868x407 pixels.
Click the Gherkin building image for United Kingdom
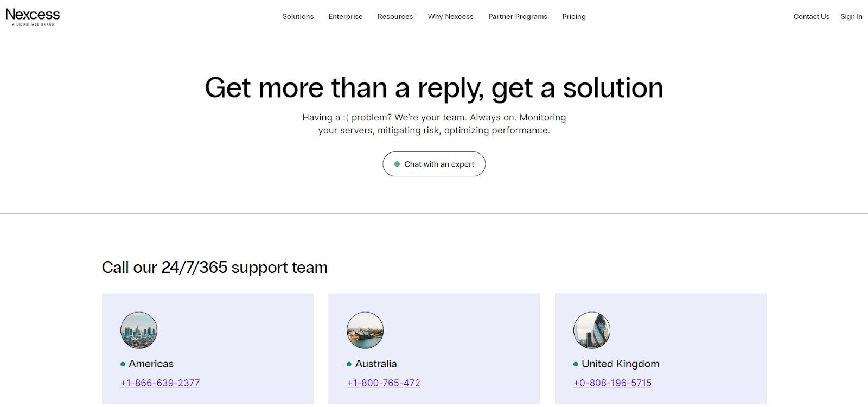tap(591, 330)
